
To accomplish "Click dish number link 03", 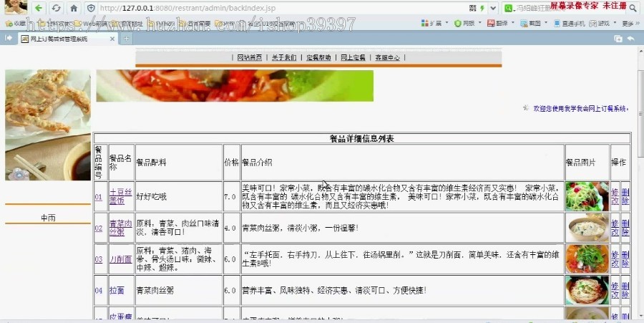I will pyautogui.click(x=99, y=259).
